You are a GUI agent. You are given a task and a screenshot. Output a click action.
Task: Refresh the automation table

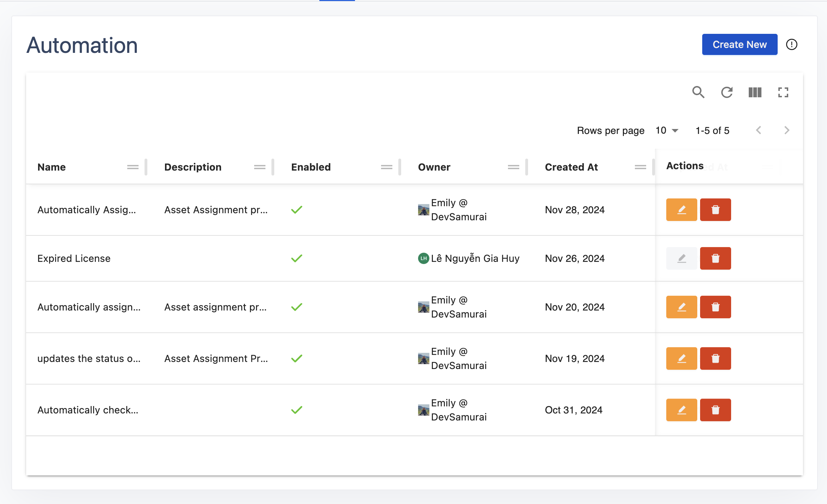pos(727,92)
